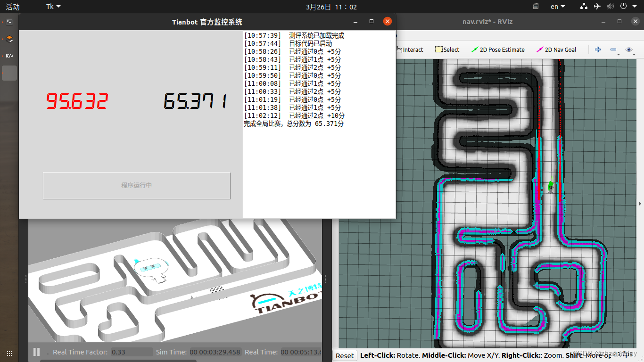Click the 完成全局比赛 总分数 line
Viewport: 644px width, 362px height.
294,123
